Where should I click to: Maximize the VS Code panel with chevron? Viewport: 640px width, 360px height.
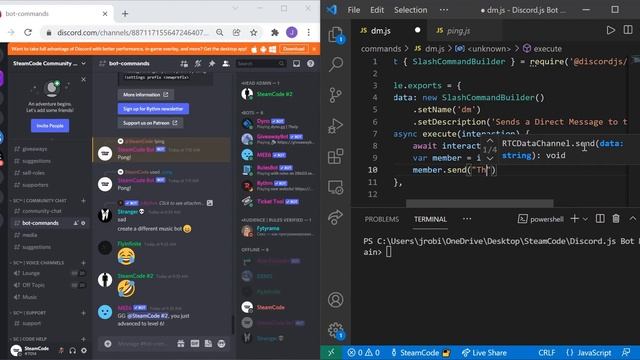632,219
